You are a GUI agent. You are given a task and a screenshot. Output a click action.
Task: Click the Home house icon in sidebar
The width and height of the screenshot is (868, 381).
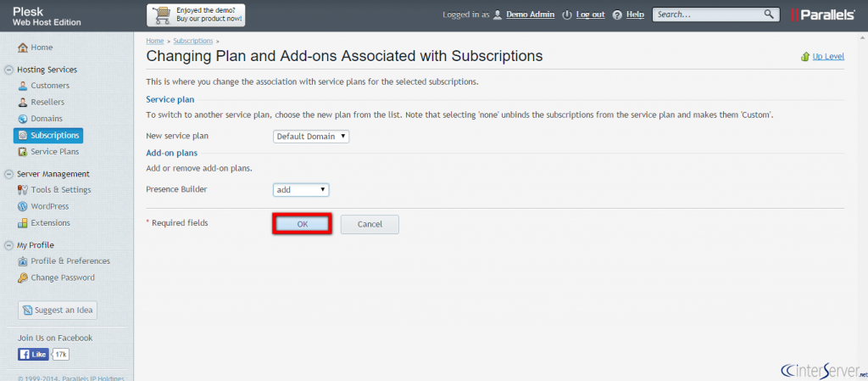23,48
